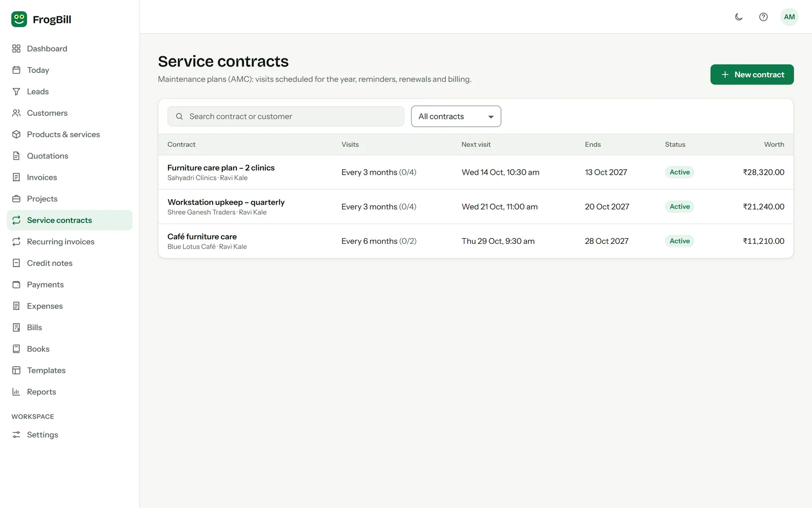Click the Recurring invoices loop icon
The height and width of the screenshot is (508, 812).
pyautogui.click(x=16, y=242)
